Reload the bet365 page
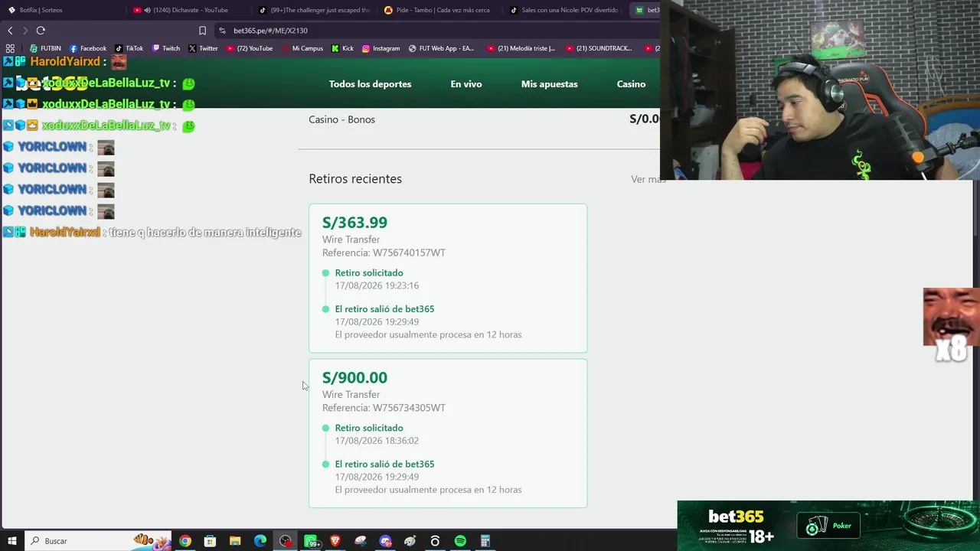980x551 pixels. pyautogui.click(x=41, y=31)
